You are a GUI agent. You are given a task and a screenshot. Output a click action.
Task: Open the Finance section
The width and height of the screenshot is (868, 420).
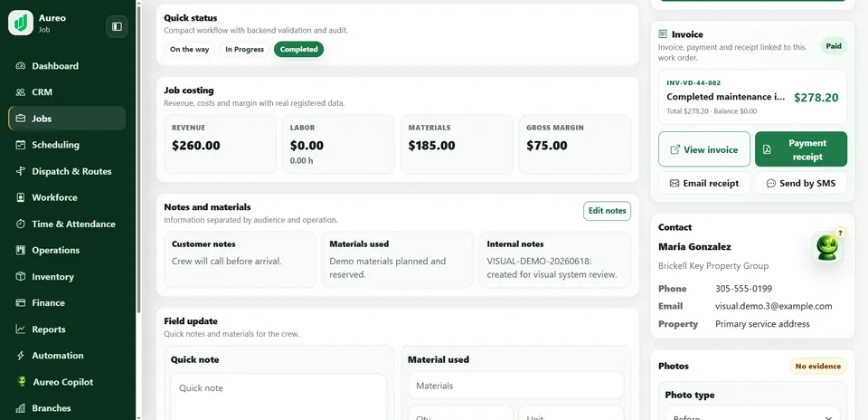(x=67, y=302)
